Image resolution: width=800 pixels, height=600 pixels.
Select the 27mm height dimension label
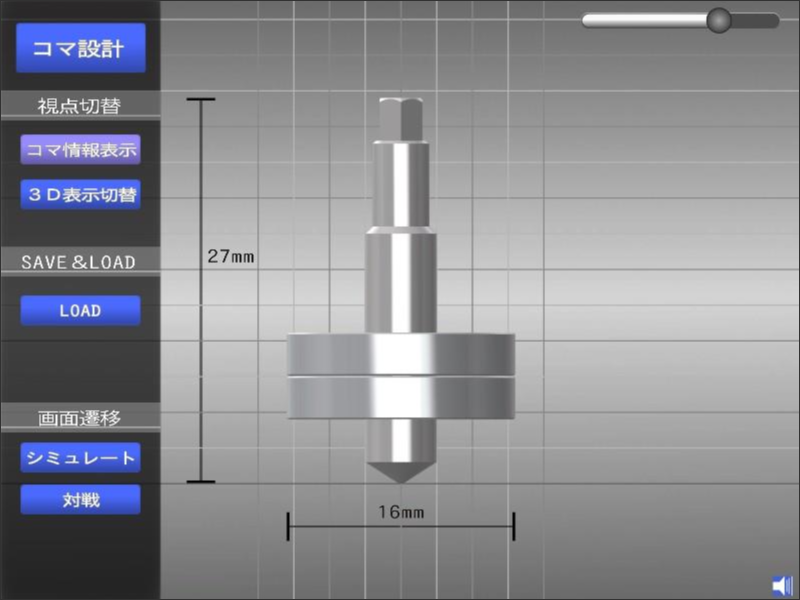point(231,257)
